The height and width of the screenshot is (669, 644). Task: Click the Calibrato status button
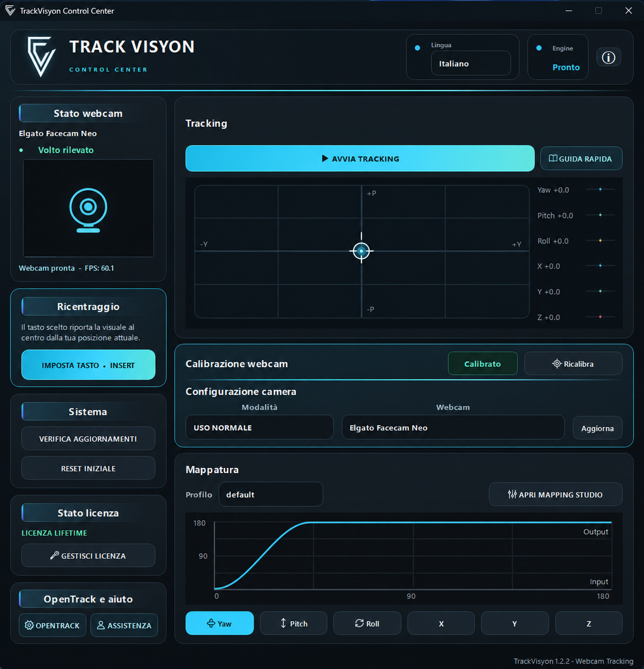pyautogui.click(x=482, y=363)
